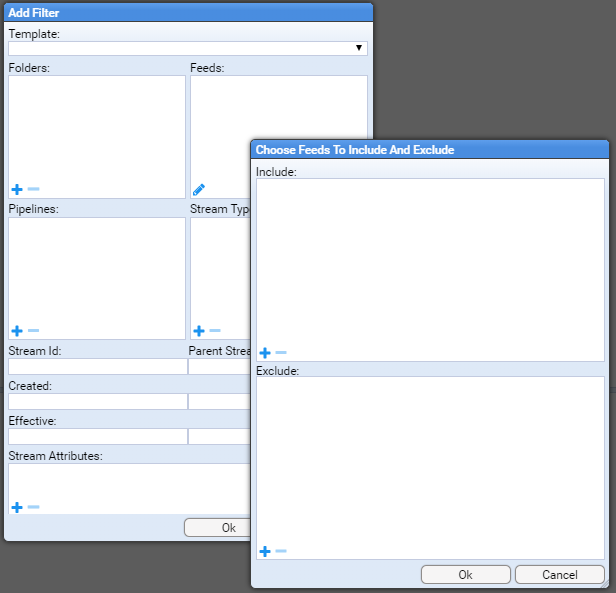The height and width of the screenshot is (593, 616).
Task: Edit feeds using the pencil icon
Action: point(199,189)
